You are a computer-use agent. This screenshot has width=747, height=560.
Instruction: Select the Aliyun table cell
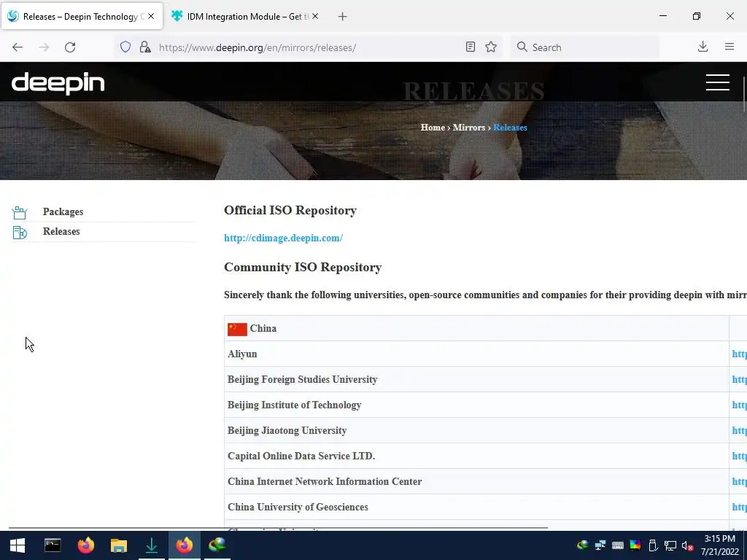[476, 354]
